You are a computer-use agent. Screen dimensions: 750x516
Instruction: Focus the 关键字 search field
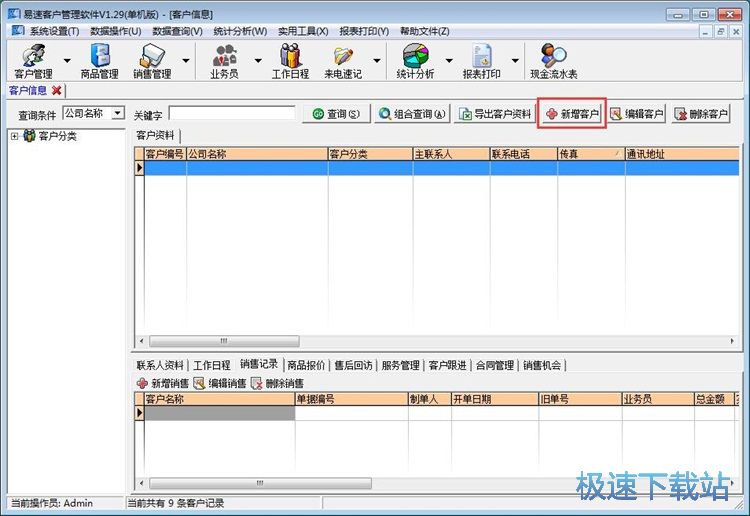point(232,114)
